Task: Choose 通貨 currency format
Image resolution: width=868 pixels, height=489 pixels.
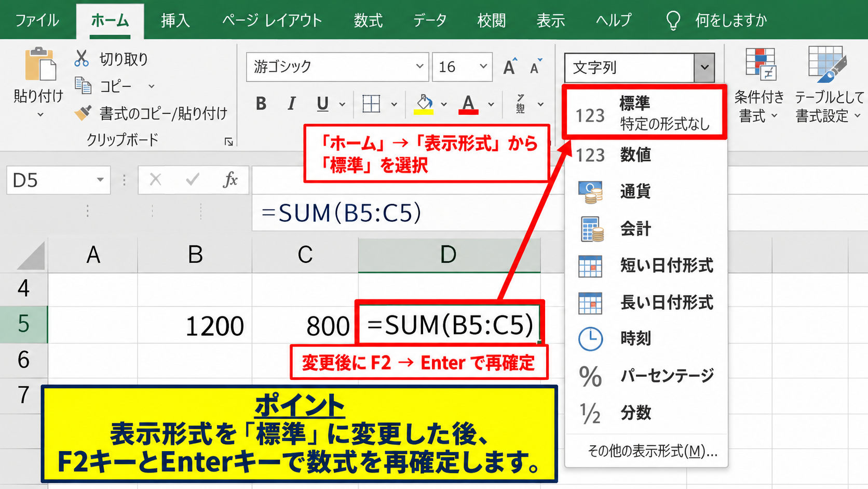Action: [646, 192]
